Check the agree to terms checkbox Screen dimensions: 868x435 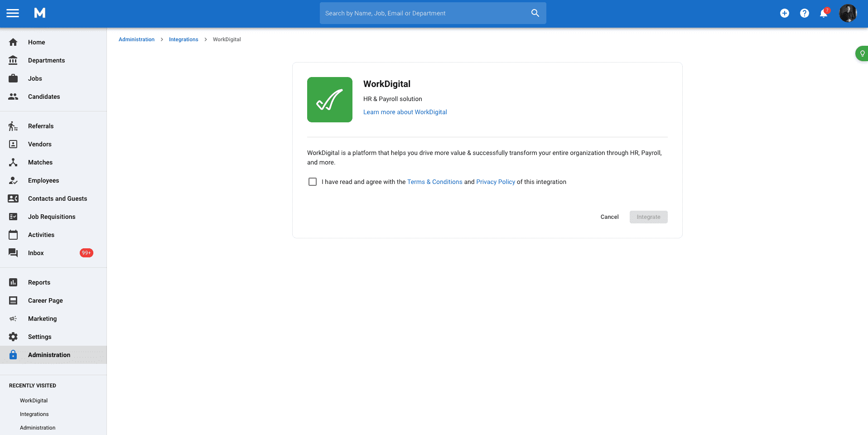[x=313, y=182]
